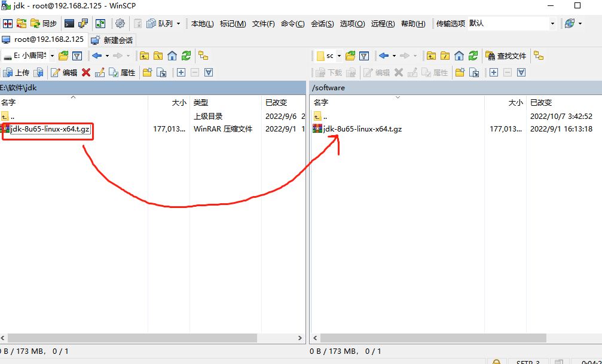Image resolution: width=602 pixels, height=364 pixels.
Task: Sort local panel by 名字 column
Action: point(74,103)
